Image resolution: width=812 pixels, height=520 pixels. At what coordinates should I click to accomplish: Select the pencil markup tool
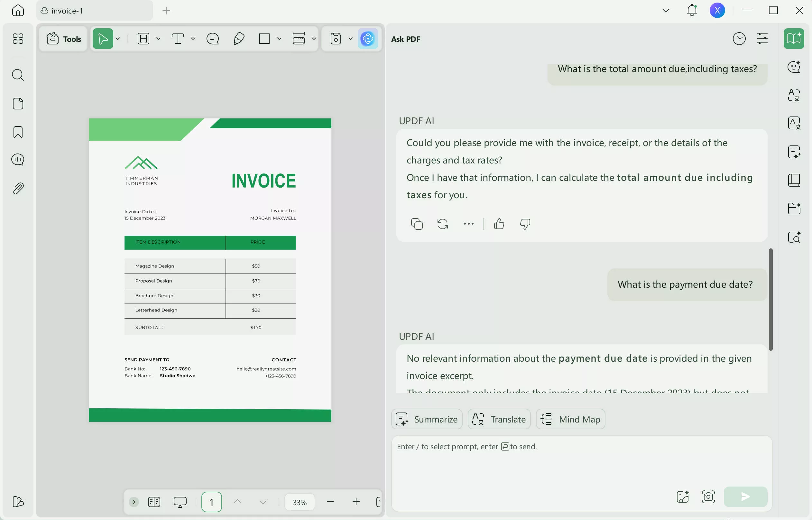239,39
